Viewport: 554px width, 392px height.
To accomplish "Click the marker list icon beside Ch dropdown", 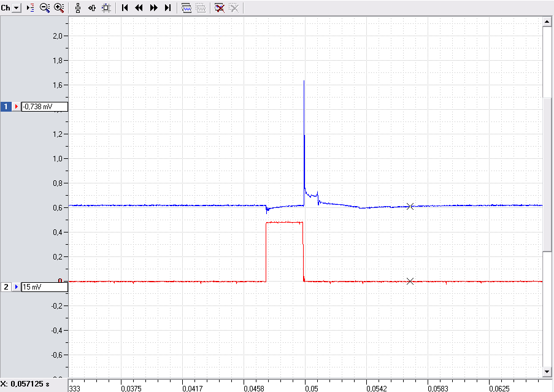I will point(31,8).
